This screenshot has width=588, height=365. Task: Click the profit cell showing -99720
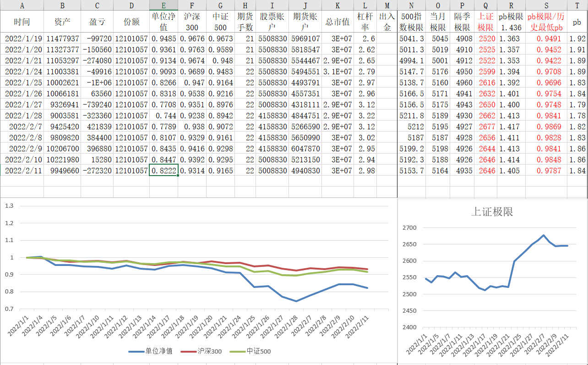click(97, 39)
